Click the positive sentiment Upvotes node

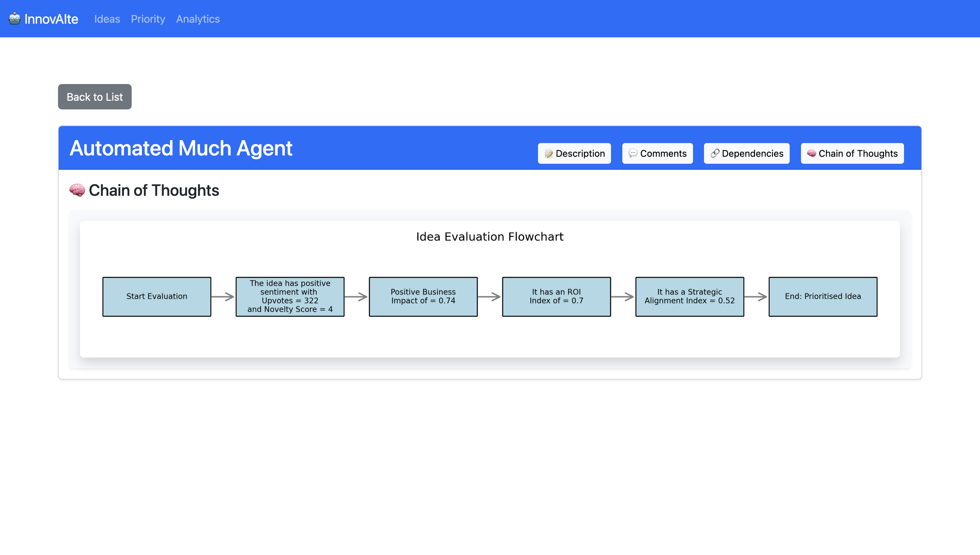click(x=290, y=297)
